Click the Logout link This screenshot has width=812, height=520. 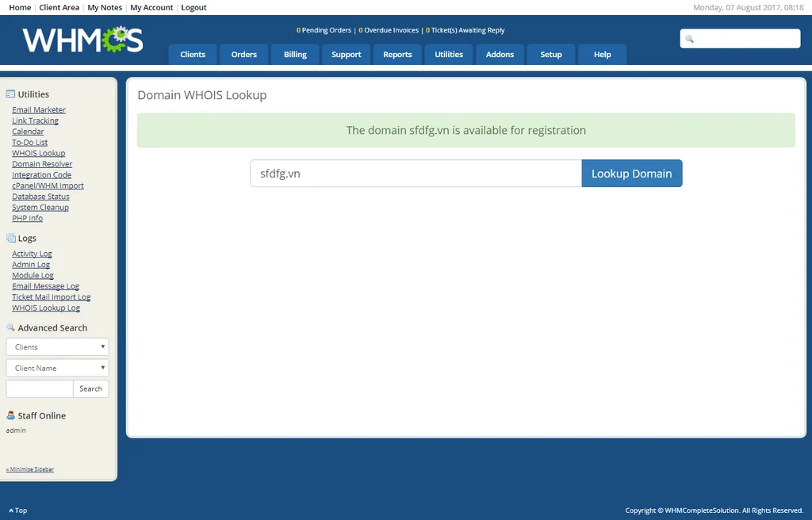point(193,7)
